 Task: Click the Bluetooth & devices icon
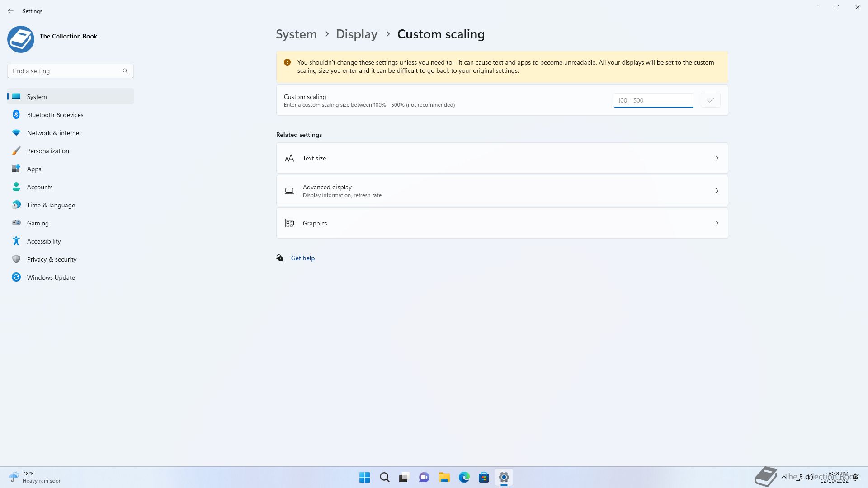pyautogui.click(x=16, y=115)
